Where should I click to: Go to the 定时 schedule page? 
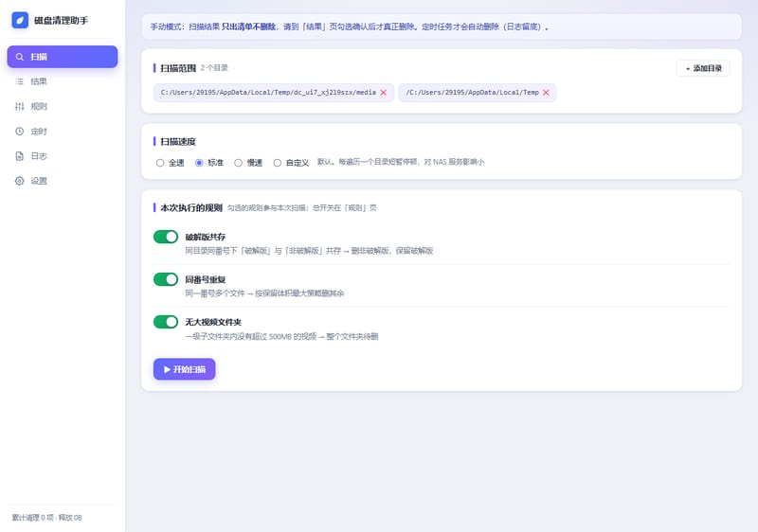63,132
